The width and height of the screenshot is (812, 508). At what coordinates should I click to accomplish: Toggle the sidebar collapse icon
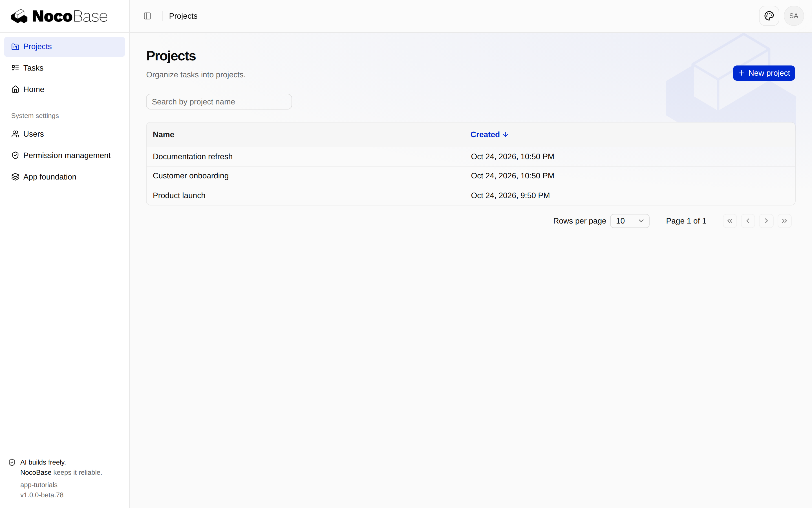pyautogui.click(x=147, y=16)
